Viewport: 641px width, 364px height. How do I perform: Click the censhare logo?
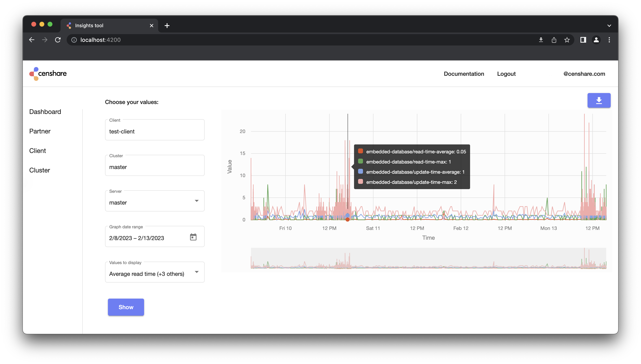[x=48, y=74]
